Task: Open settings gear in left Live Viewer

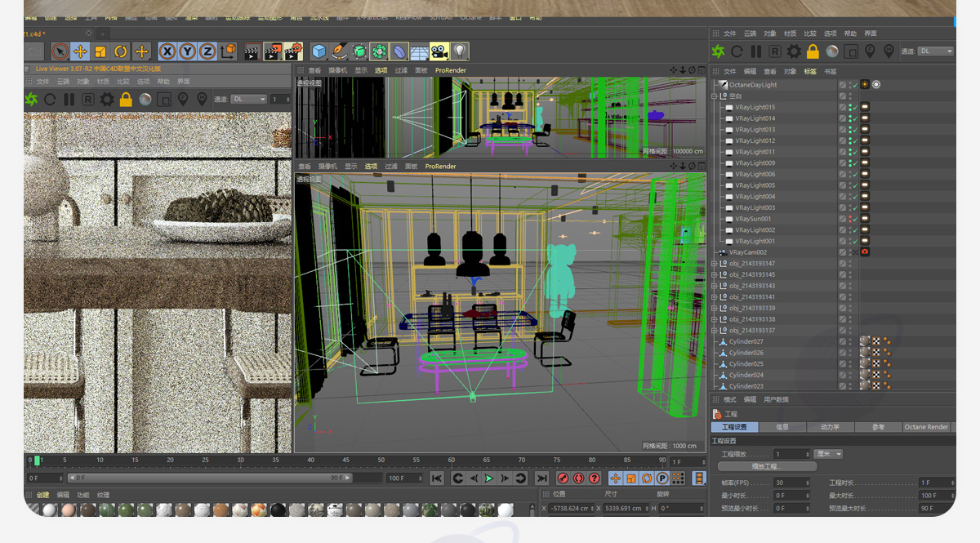Action: [x=107, y=99]
